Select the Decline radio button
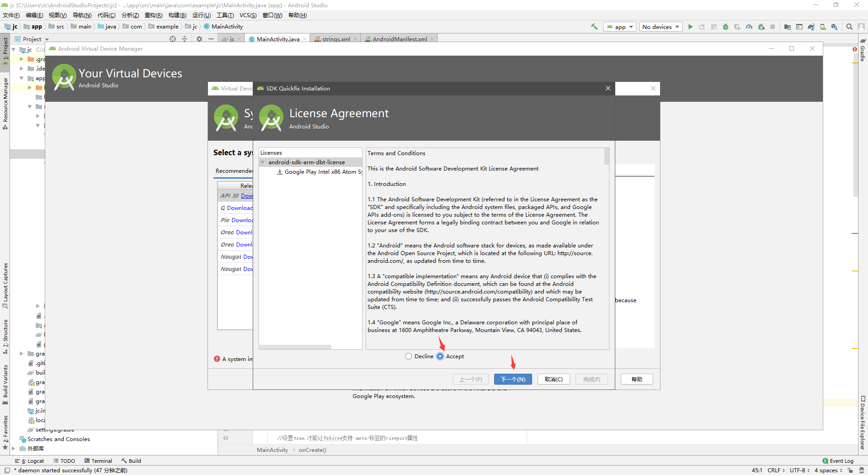 click(409, 356)
